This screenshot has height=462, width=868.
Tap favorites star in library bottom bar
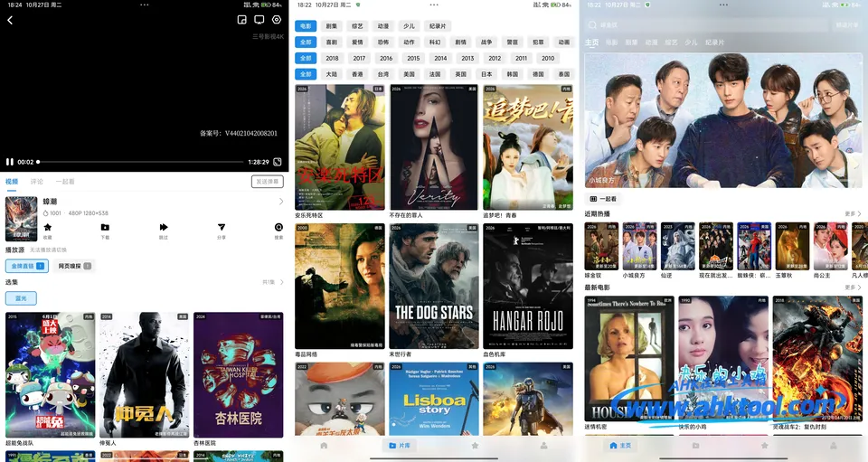(475, 446)
